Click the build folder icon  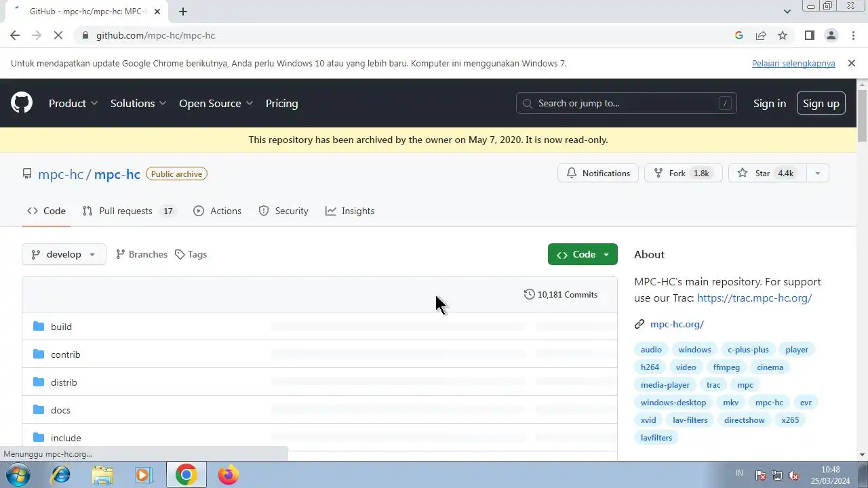(x=39, y=327)
